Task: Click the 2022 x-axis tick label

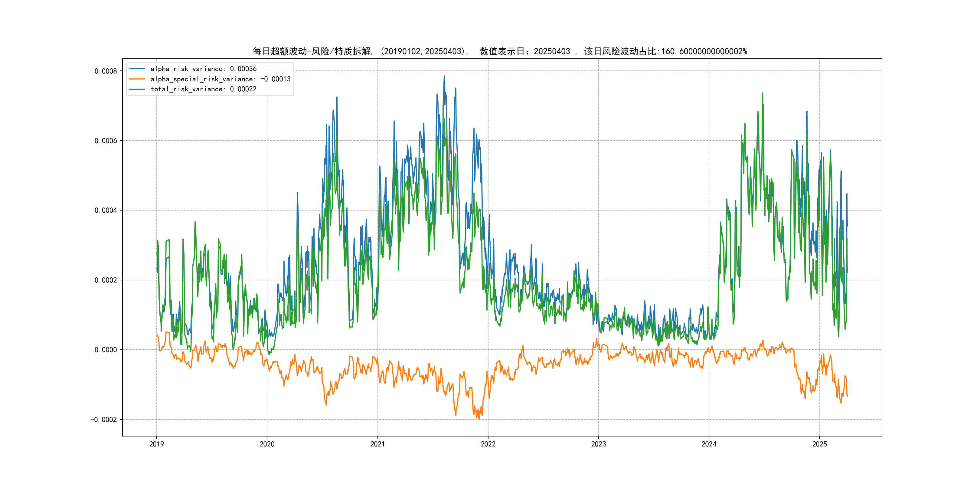Action: (488, 444)
